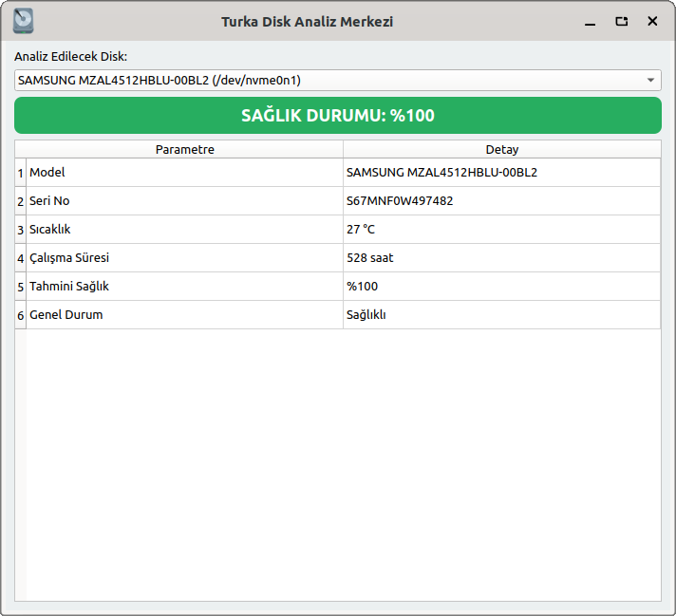Image resolution: width=676 pixels, height=616 pixels.
Task: Select the Sıcaklık parameter cell
Action: pyautogui.click(x=184, y=230)
